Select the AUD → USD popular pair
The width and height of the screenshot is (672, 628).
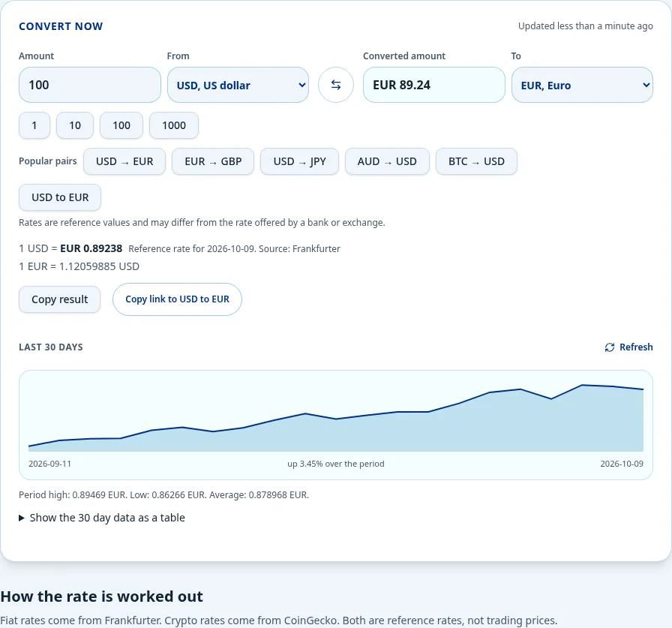pyautogui.click(x=387, y=161)
